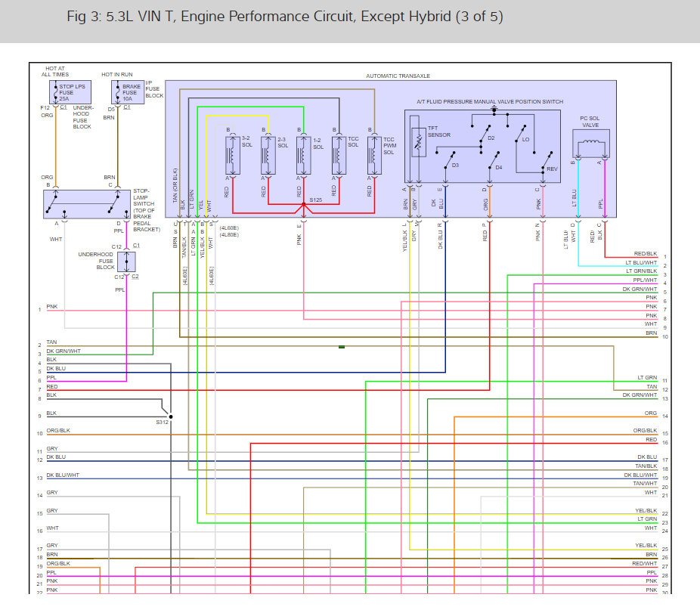The image size is (700, 613).
Task: Click 'LT BLU/WHT' label at right terminal 2
Action: [x=641, y=262]
